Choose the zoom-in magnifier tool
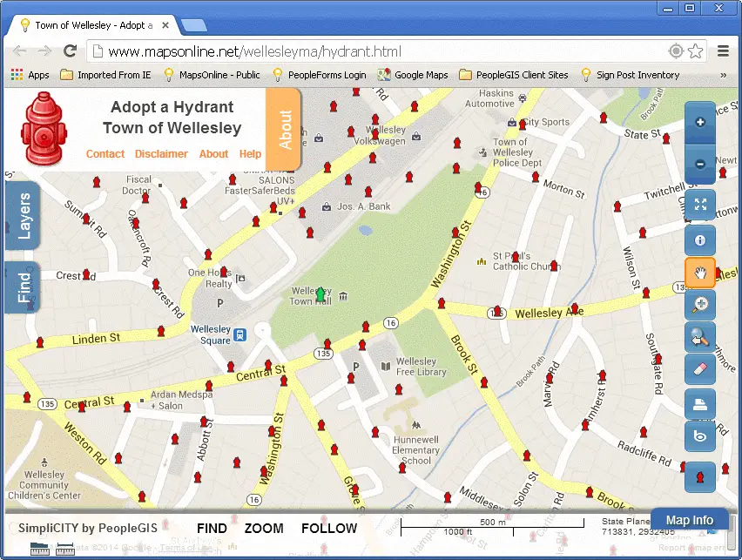Screen dimensions: 742x560 click(x=700, y=304)
